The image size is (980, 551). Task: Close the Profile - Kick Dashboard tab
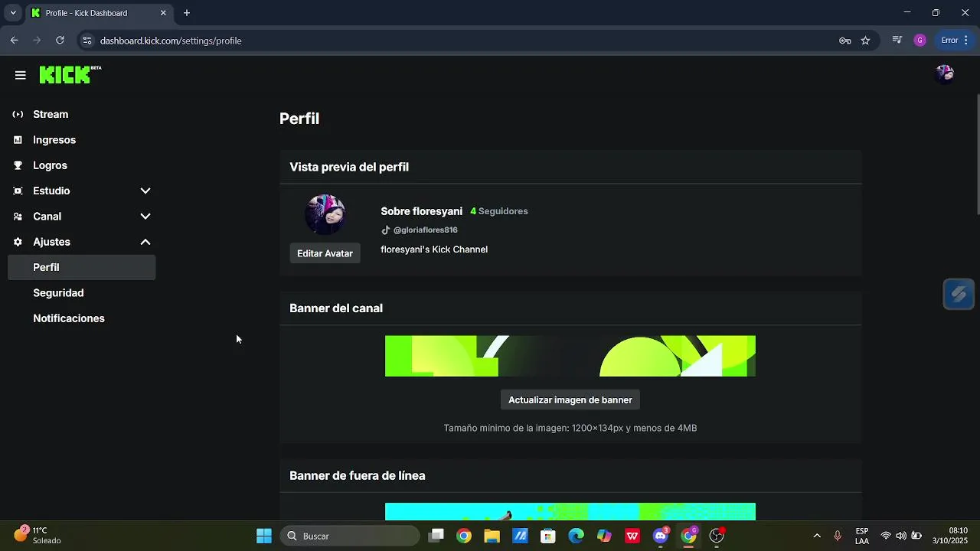(x=163, y=13)
